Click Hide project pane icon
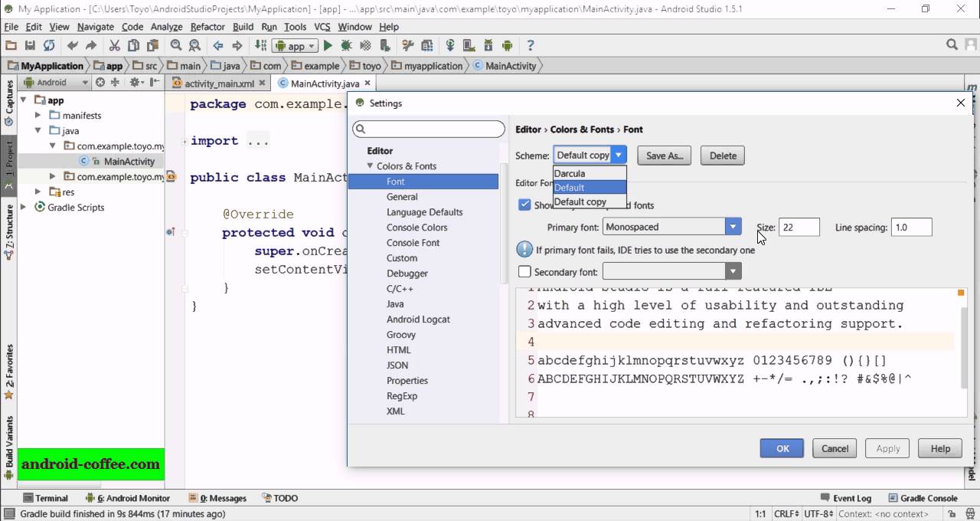Viewport: 980px width, 521px height. coord(155,83)
